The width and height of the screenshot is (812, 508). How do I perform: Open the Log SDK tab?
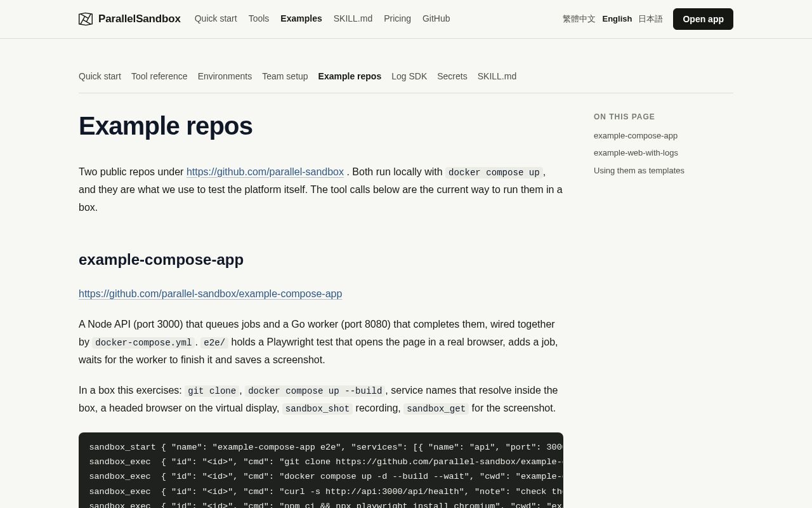(409, 76)
